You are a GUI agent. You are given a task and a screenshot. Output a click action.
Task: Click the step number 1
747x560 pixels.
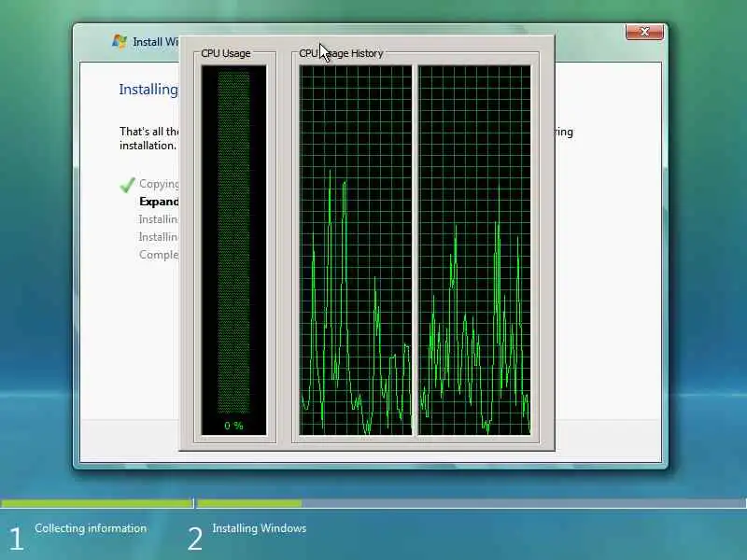pyautogui.click(x=16, y=539)
